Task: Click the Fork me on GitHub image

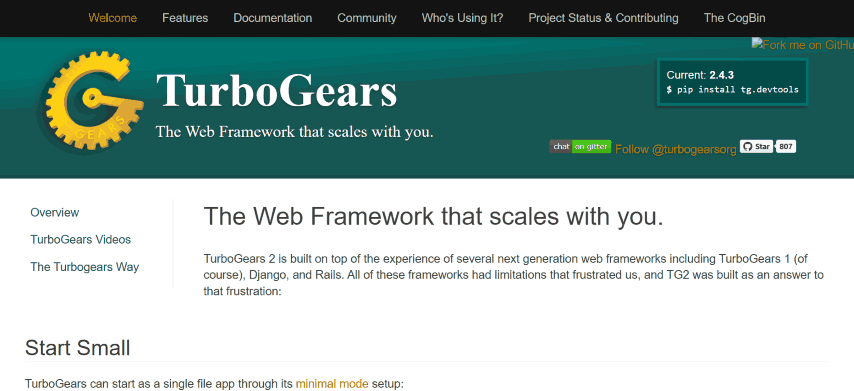Action: point(803,45)
